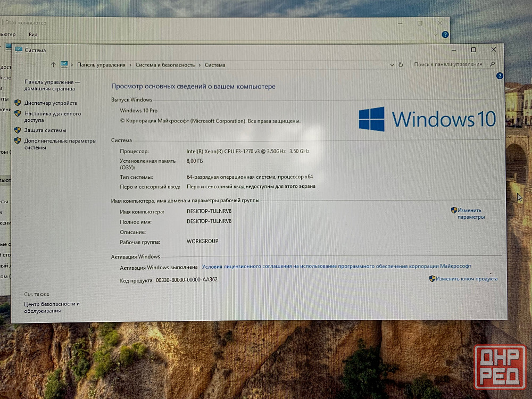Click the shield icon beside Диспетчер устройств
Viewport: 532px width, 399px height.
tap(18, 103)
